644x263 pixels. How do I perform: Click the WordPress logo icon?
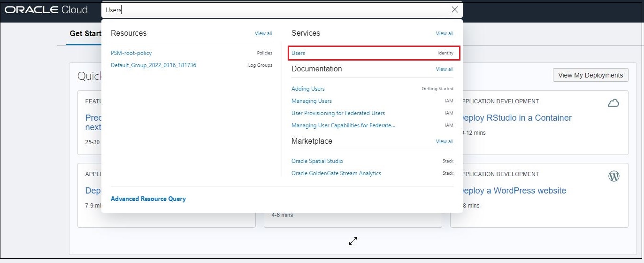(x=613, y=176)
